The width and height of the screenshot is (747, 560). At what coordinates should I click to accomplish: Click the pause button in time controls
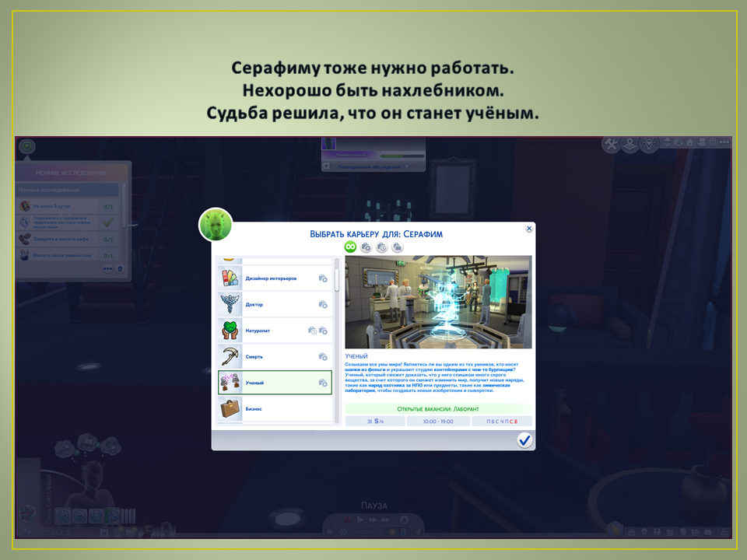point(348,520)
